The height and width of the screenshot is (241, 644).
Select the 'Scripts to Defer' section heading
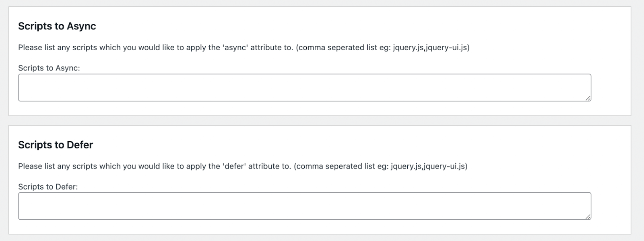(x=56, y=144)
